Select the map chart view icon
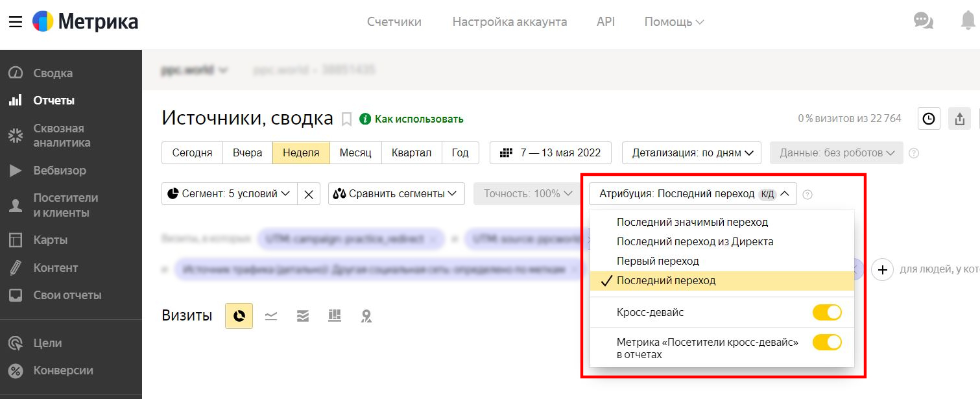 366,316
